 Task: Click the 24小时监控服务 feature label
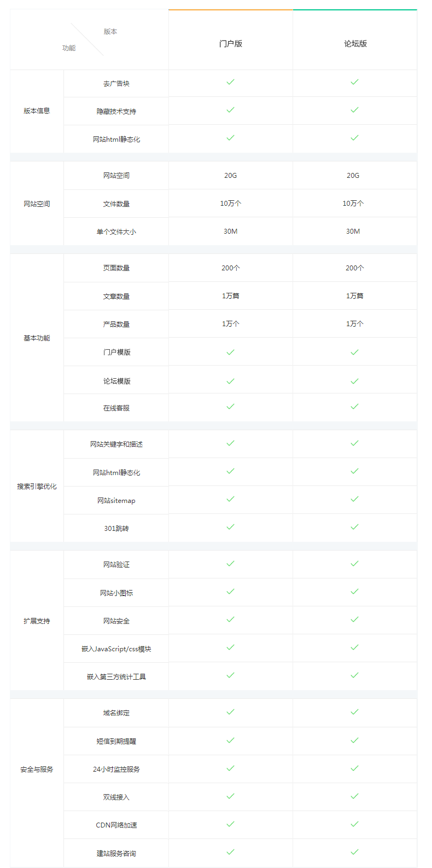pyautogui.click(x=116, y=769)
